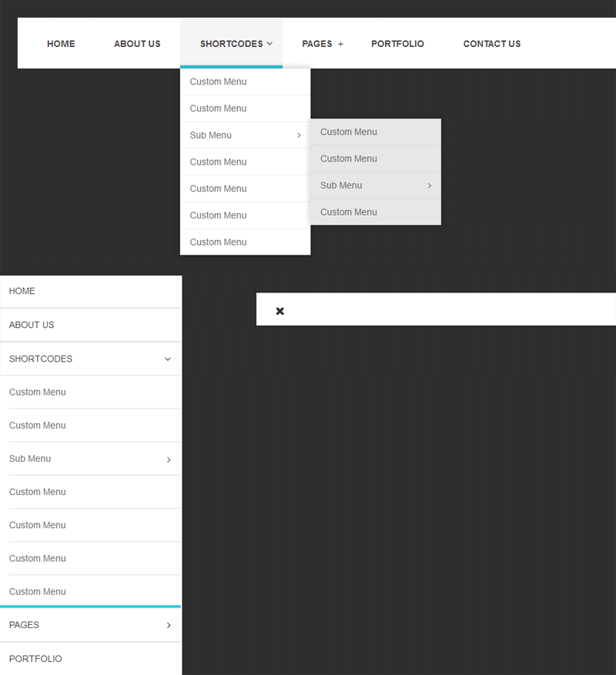616x675 pixels.
Task: Click CONTACT US in the top navigation
Action: point(491,44)
